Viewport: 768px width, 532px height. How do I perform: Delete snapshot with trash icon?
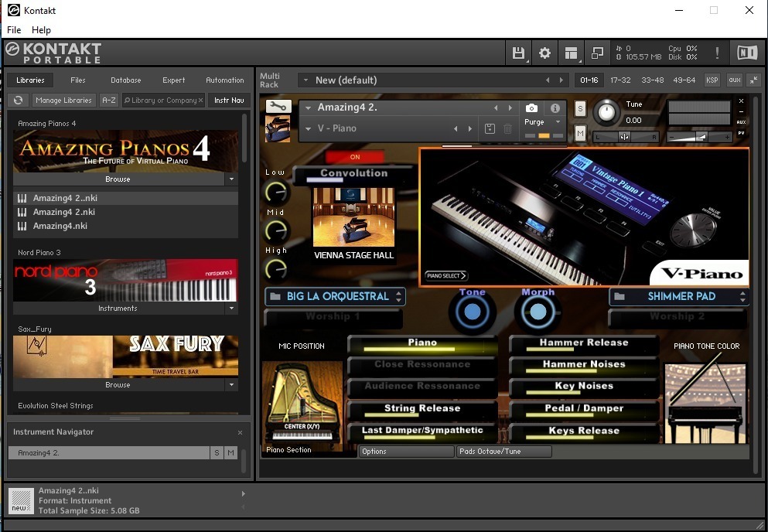(508, 129)
